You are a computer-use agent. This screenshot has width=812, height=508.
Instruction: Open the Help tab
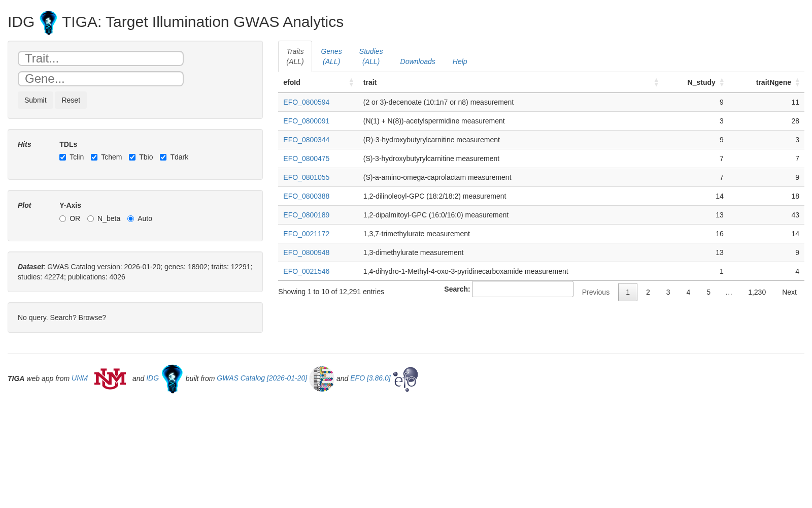click(x=460, y=61)
